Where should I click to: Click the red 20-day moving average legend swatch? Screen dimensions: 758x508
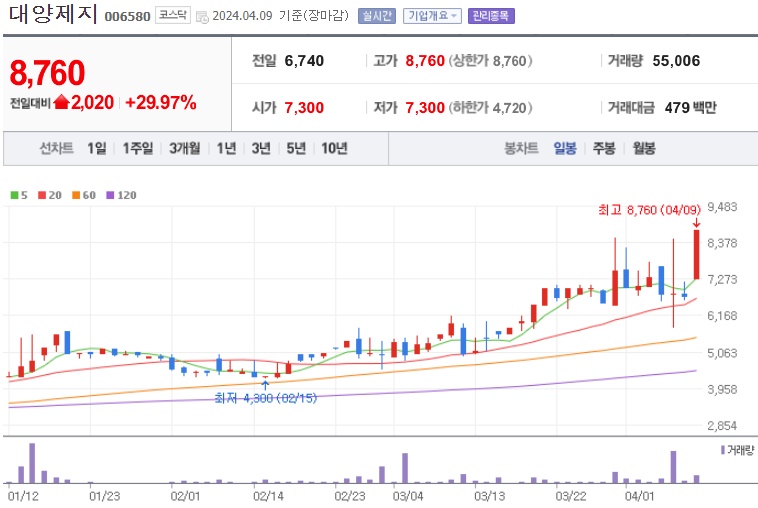(42, 195)
